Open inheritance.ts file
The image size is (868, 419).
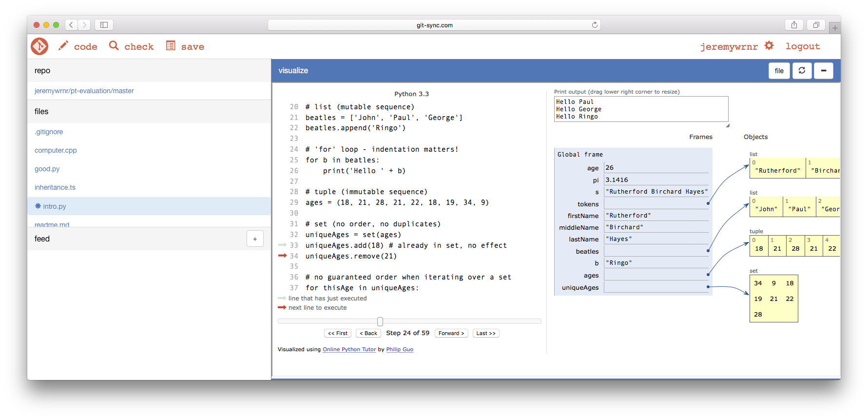(55, 187)
